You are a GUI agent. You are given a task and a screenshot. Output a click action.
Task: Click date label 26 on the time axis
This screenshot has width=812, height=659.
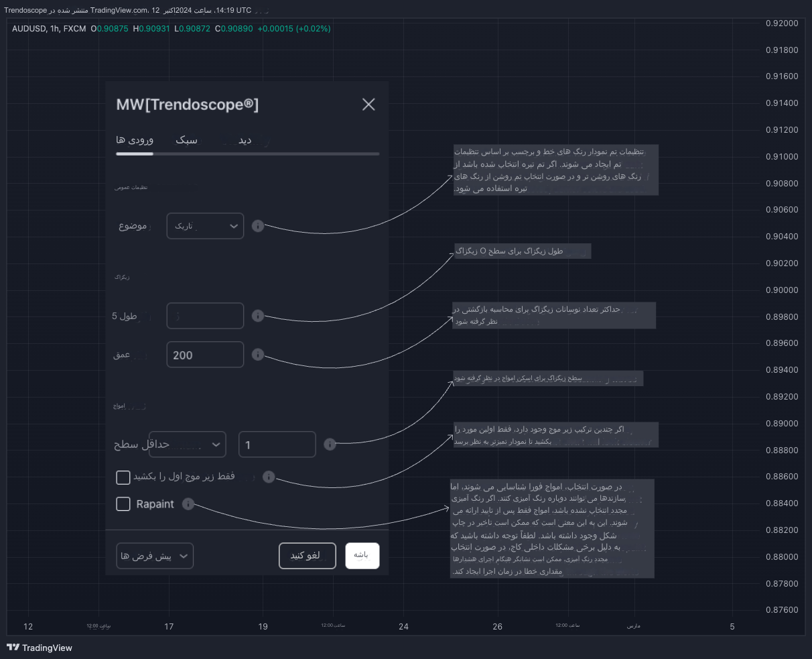pyautogui.click(x=497, y=626)
